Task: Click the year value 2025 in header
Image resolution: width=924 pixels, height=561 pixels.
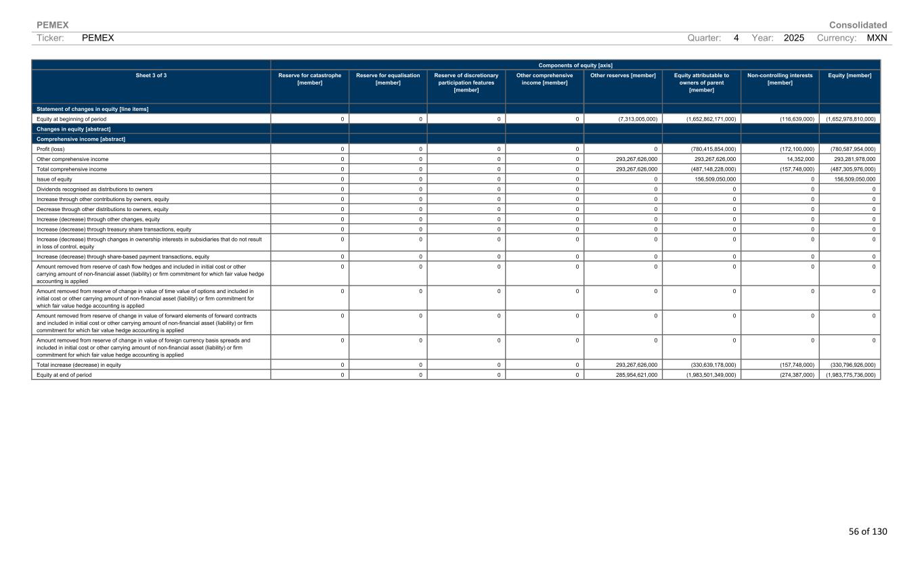Action: [793, 38]
